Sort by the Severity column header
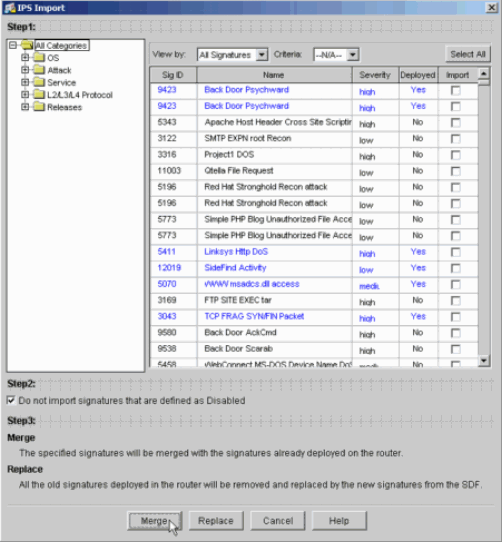The width and height of the screenshot is (502, 542). 375,75
